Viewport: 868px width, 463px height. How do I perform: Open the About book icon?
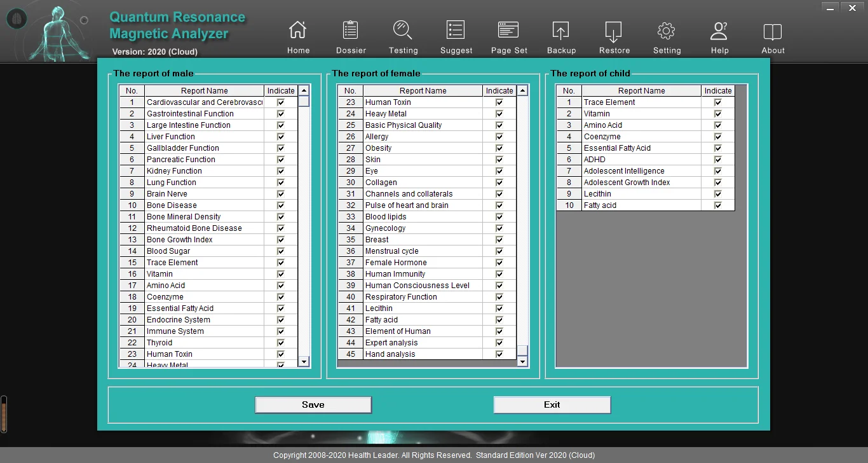[x=773, y=37]
